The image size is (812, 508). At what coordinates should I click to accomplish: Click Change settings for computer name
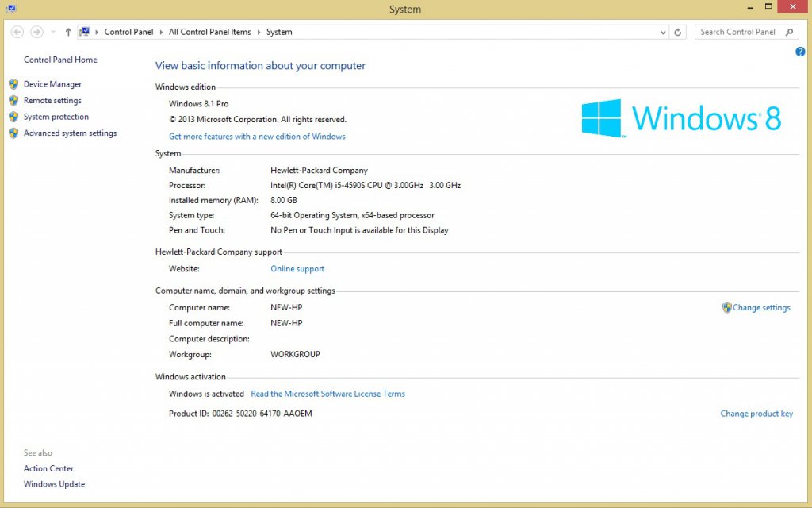coord(761,308)
